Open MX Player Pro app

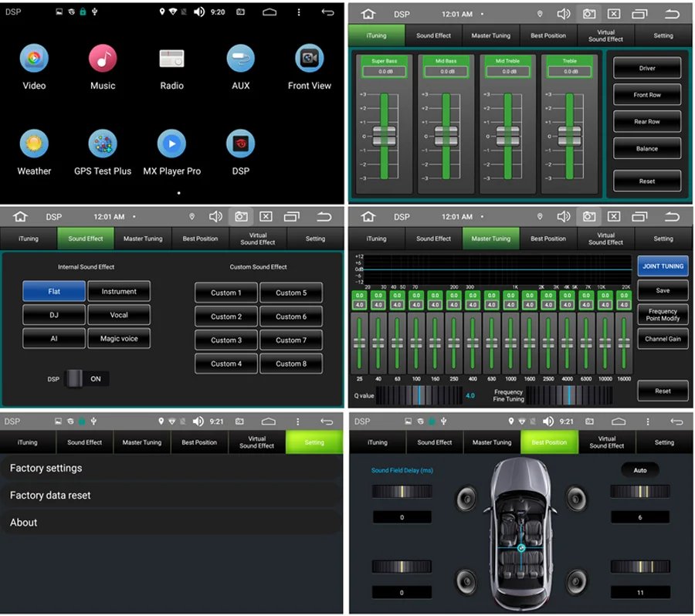171,144
